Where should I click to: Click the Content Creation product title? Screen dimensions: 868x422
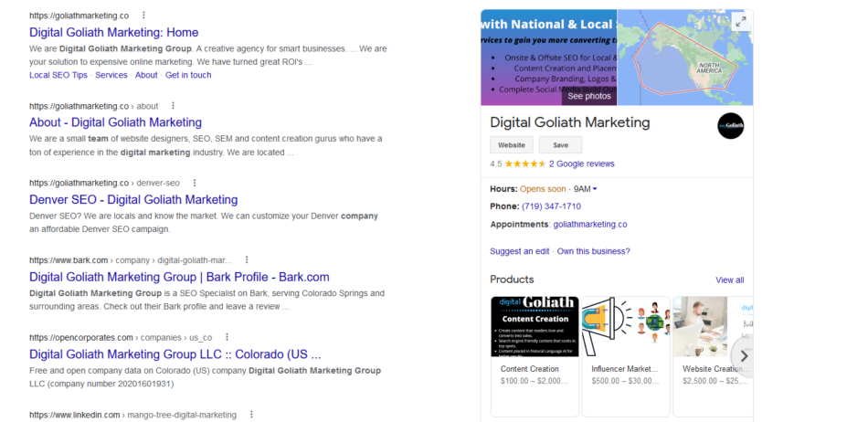coord(530,369)
